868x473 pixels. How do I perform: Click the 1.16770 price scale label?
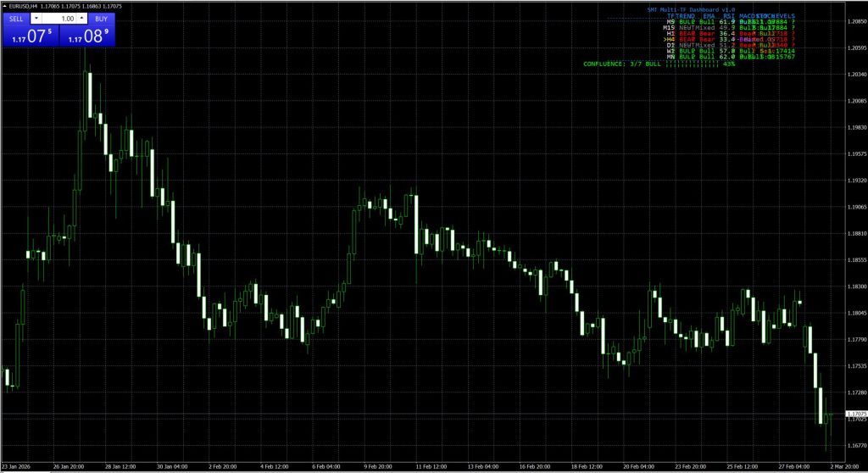click(856, 445)
